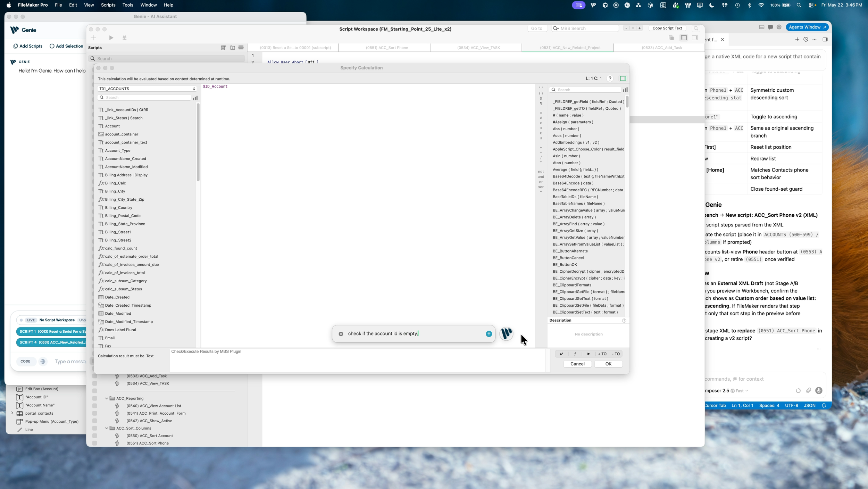Open the Composer 2.5 model dropdown

pyautogui.click(x=726, y=391)
